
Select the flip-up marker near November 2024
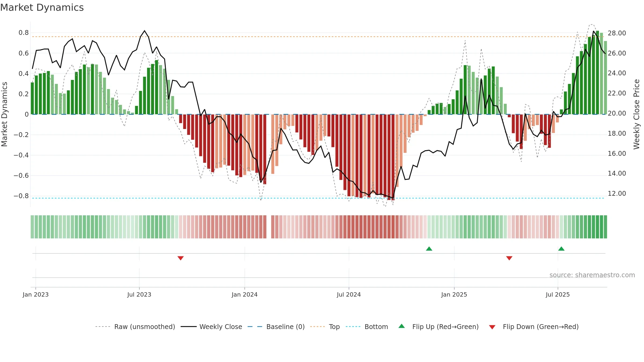[429, 249]
